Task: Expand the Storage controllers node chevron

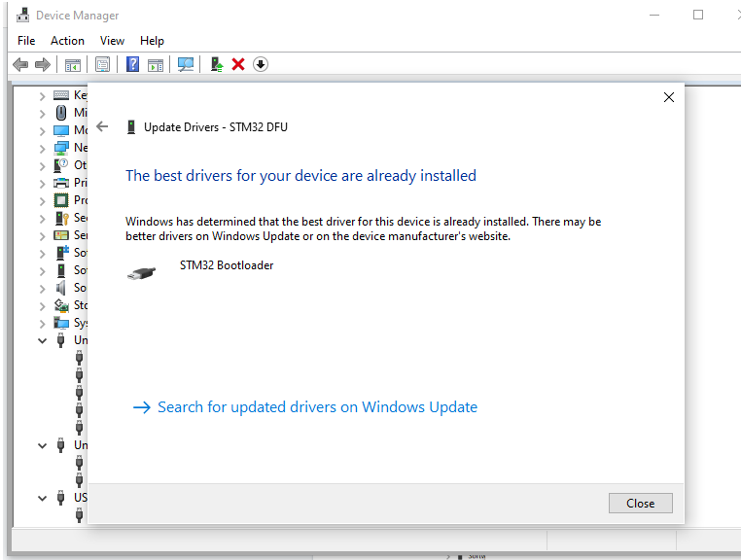Action: [42, 305]
